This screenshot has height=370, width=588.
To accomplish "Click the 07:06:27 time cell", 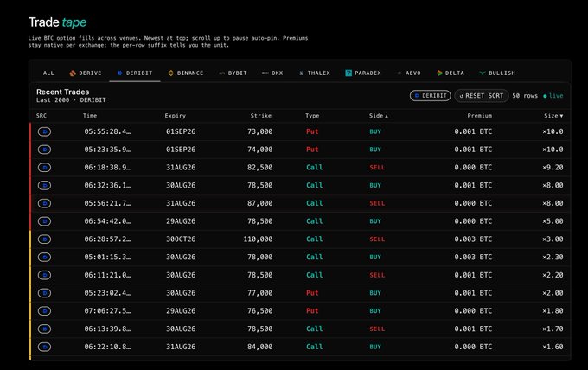I will tap(107, 311).
